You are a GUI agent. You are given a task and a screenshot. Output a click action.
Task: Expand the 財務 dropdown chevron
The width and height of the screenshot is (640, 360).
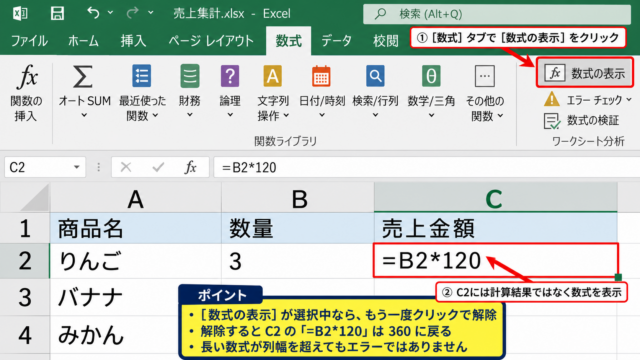point(189,116)
